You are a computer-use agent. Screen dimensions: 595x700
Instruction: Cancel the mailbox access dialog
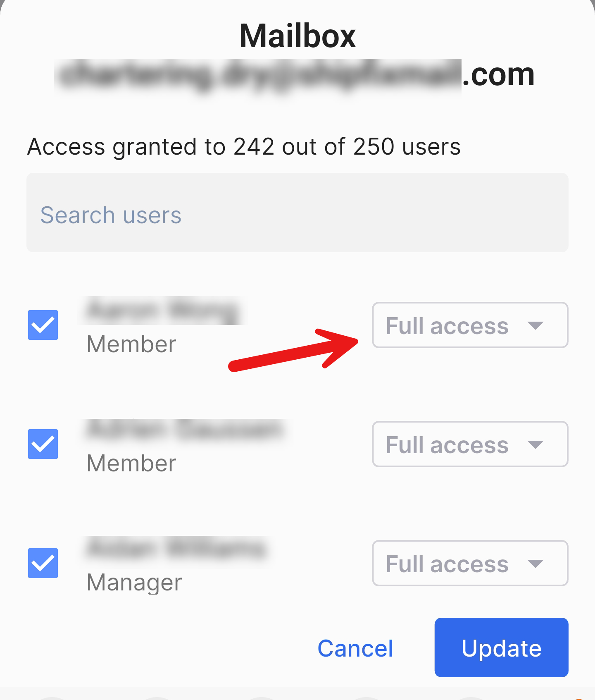coord(355,648)
